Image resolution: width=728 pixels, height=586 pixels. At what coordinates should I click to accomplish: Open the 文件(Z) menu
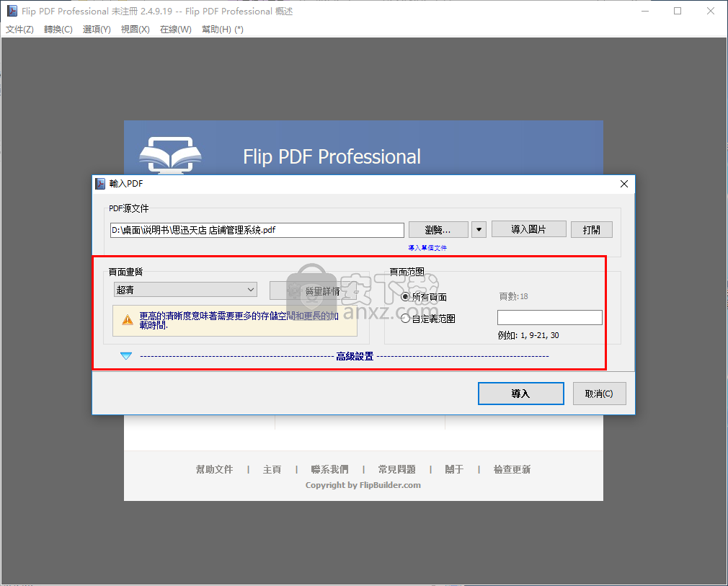pos(19,30)
